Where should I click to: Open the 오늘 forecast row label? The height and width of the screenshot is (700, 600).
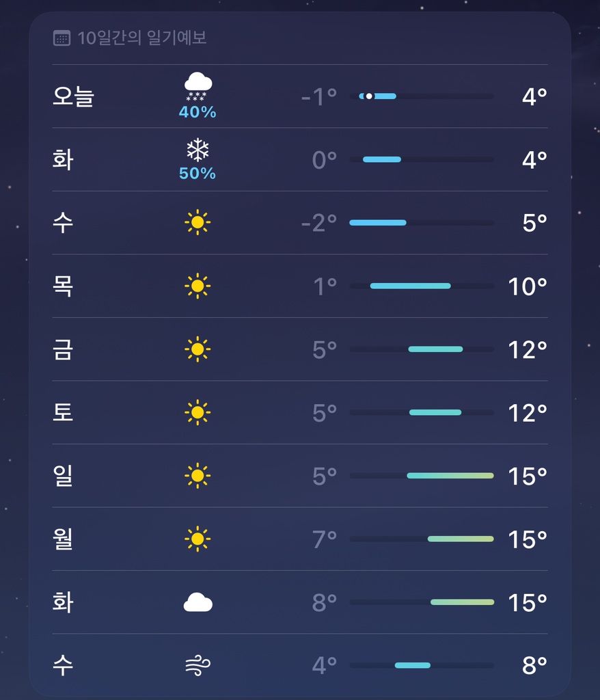coord(73,97)
